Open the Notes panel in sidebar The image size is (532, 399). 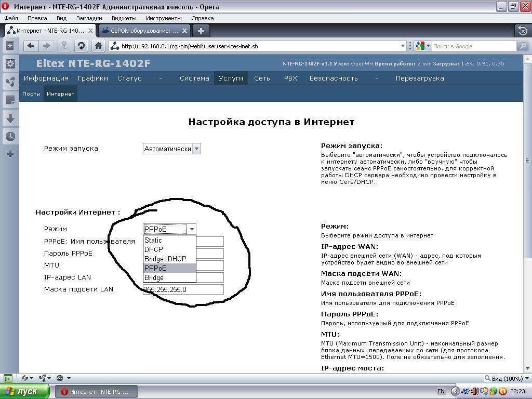click(x=10, y=100)
